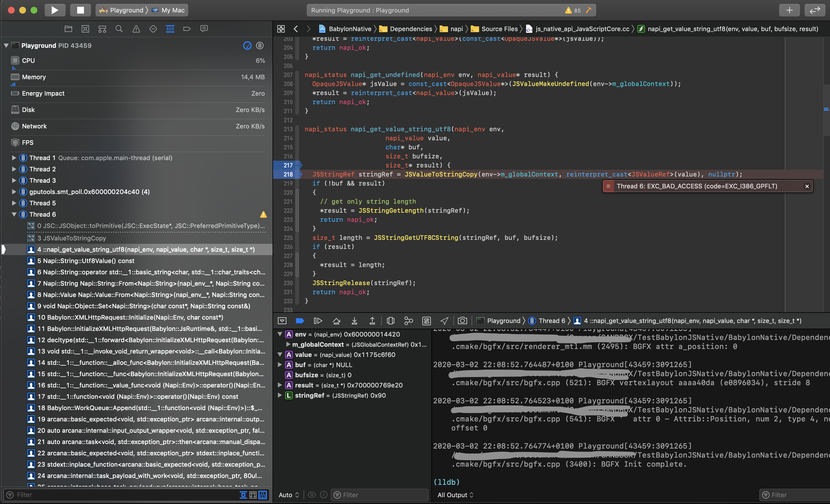
Task: Toggle the hide debug area control
Action: point(282,321)
